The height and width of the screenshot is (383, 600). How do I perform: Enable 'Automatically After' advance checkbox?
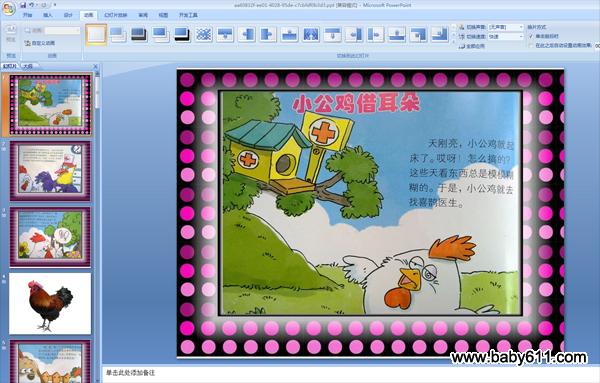531,45
